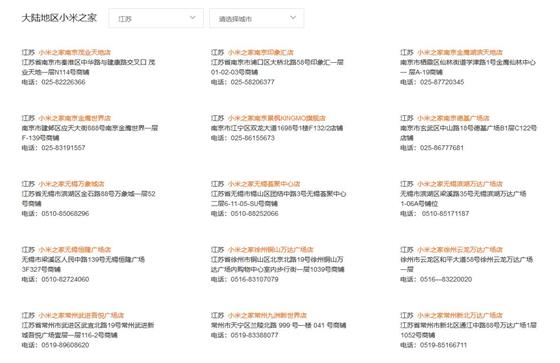Open the 江苏 province dropdown

click(156, 18)
